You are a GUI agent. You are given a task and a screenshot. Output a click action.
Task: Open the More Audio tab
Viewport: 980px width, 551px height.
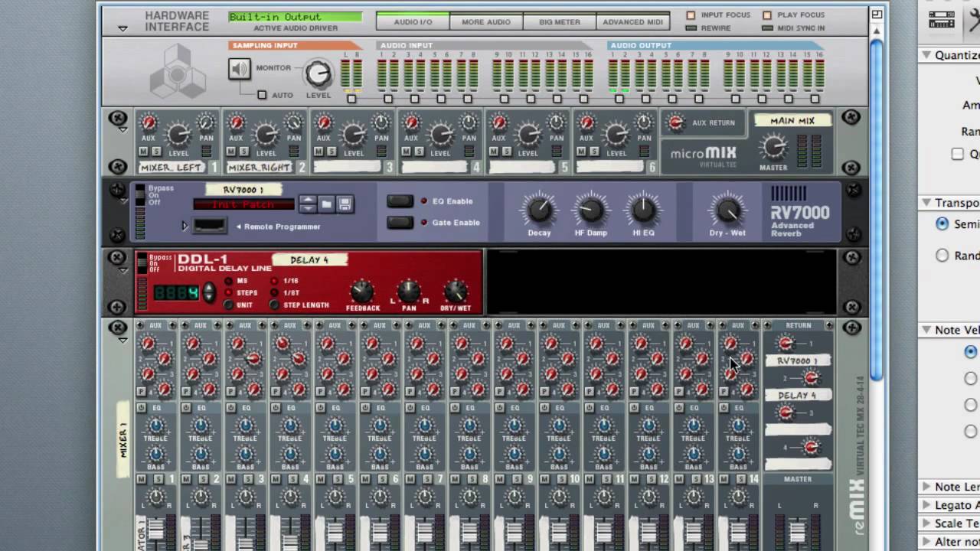(x=486, y=21)
